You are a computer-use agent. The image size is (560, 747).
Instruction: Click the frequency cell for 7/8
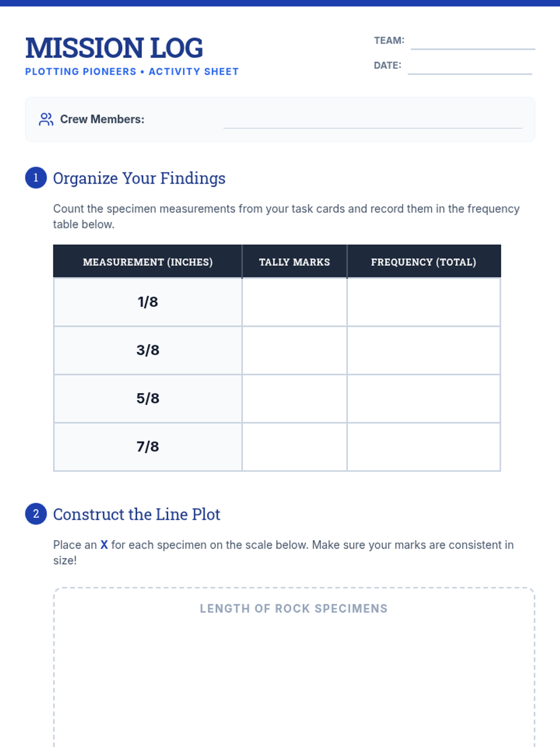coord(424,447)
